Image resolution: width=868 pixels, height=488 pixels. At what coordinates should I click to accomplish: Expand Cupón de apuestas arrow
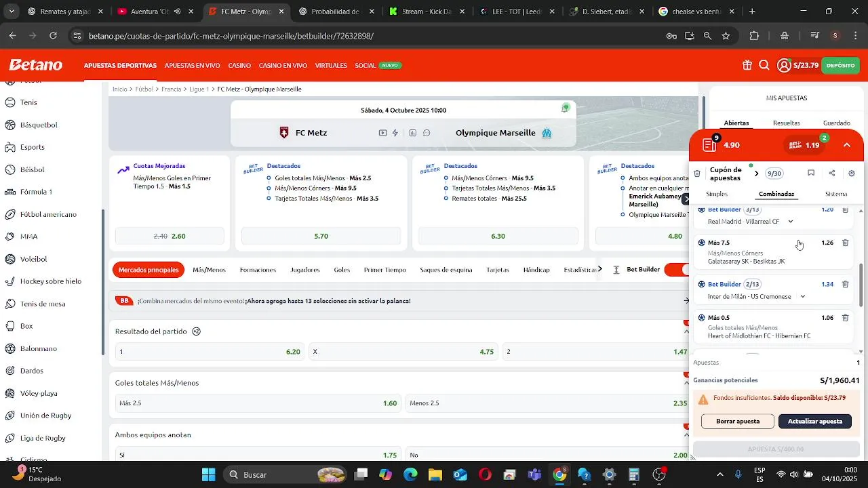[757, 174]
